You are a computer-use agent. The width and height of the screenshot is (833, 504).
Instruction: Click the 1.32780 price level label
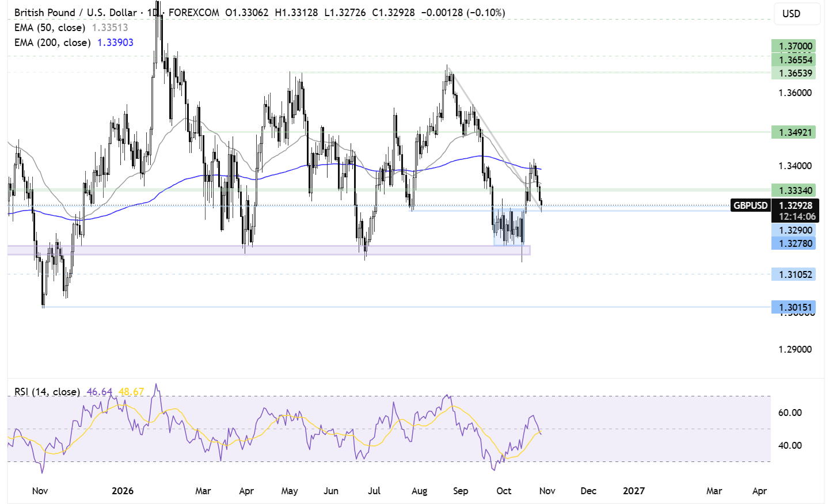[794, 243]
